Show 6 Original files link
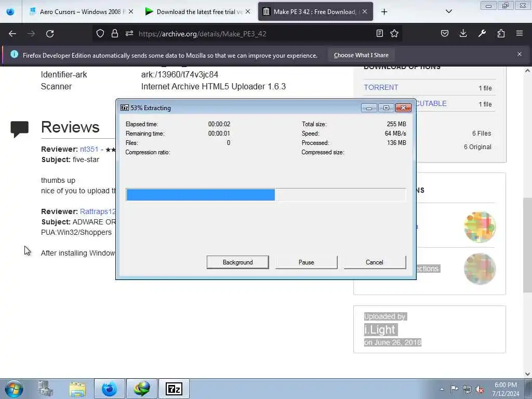The width and height of the screenshot is (532, 399). [x=477, y=147]
